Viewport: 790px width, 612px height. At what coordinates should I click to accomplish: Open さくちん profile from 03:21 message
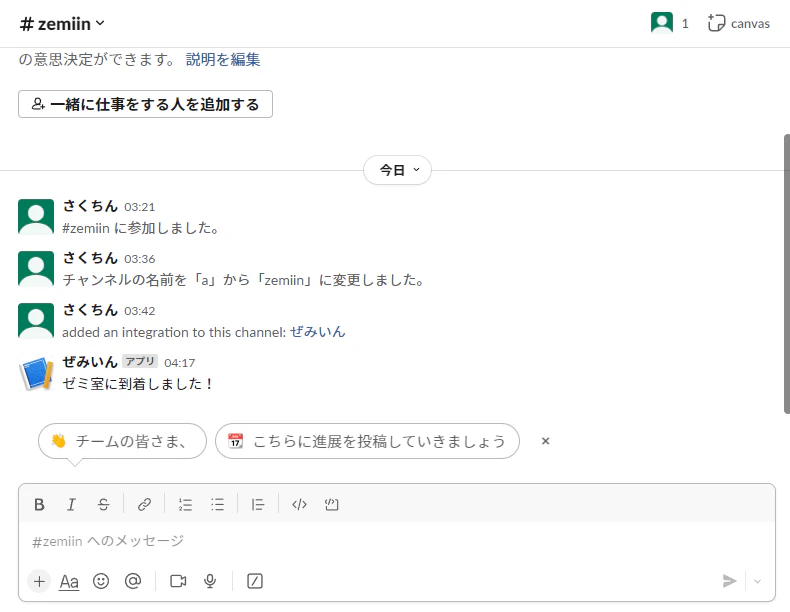pyautogui.click(x=90, y=206)
